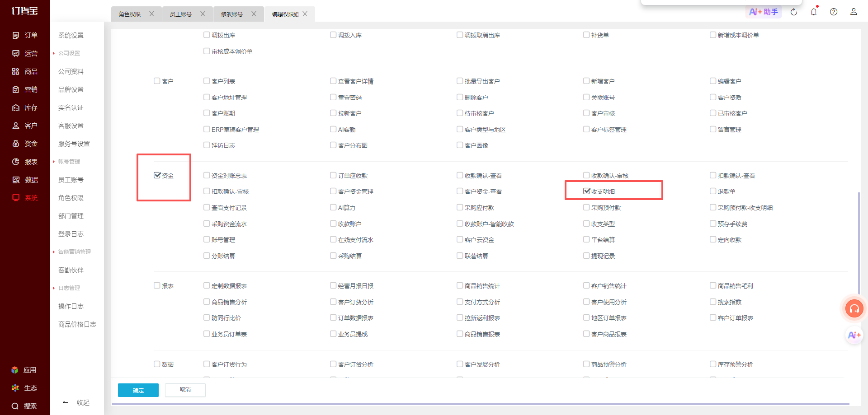
Task: Open the 应用 sidebar entry
Action: [x=24, y=370]
